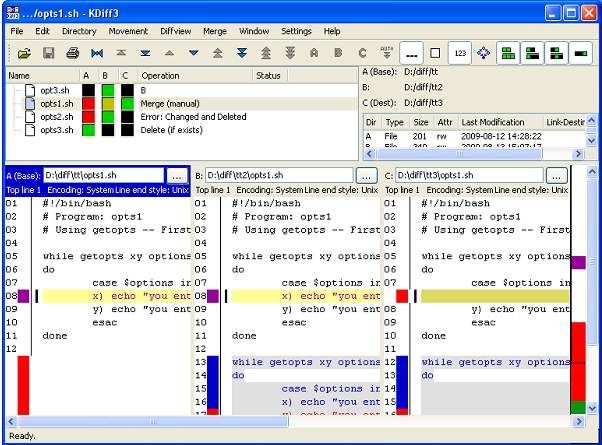This screenshot has height=445, width=602.
Task: Go to current delta using blue bowtie icon
Action: click(x=97, y=52)
